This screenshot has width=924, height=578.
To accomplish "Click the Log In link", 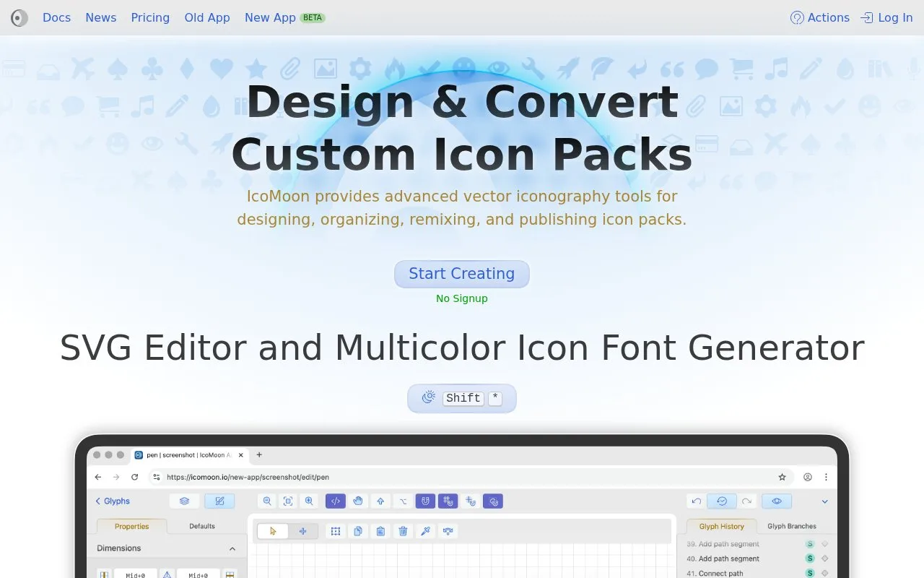I will click(886, 18).
